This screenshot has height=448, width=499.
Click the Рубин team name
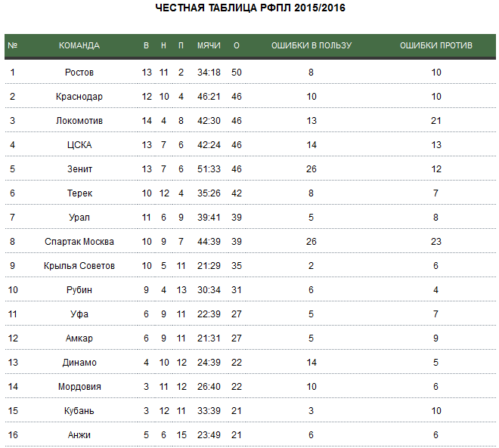79,289
